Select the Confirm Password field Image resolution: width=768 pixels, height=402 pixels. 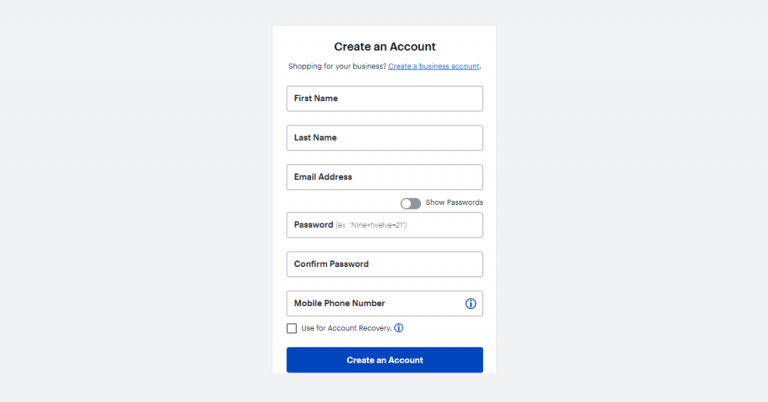pyautogui.click(x=384, y=264)
